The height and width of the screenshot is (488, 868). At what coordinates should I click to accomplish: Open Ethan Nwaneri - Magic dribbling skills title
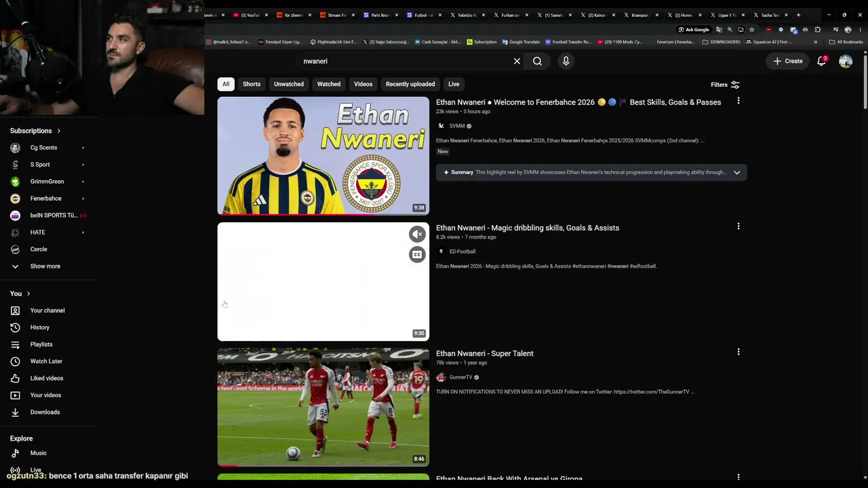point(528,228)
